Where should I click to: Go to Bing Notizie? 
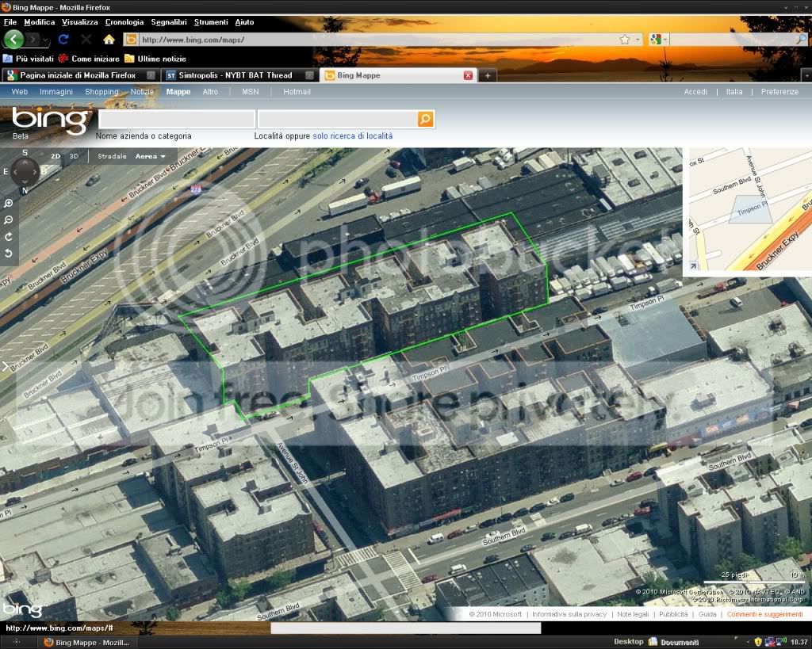(143, 92)
